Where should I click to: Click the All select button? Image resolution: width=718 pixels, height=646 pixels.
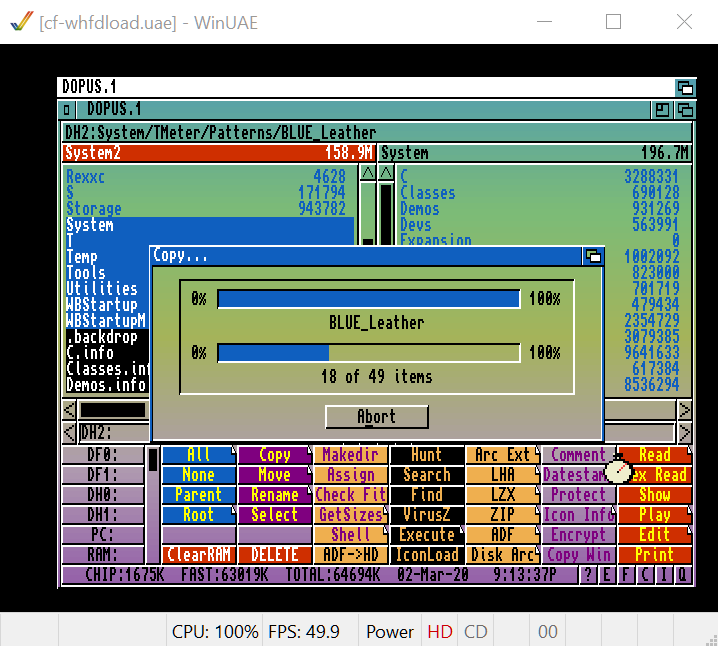[x=199, y=455]
